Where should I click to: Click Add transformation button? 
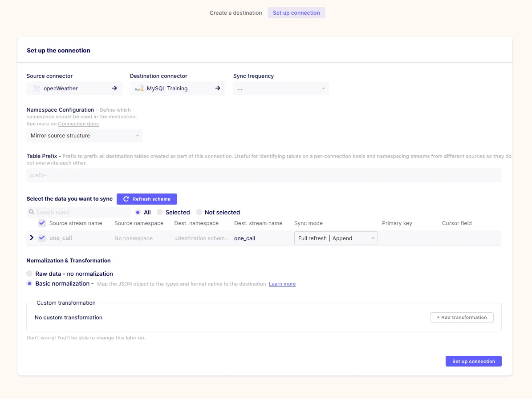tap(462, 318)
